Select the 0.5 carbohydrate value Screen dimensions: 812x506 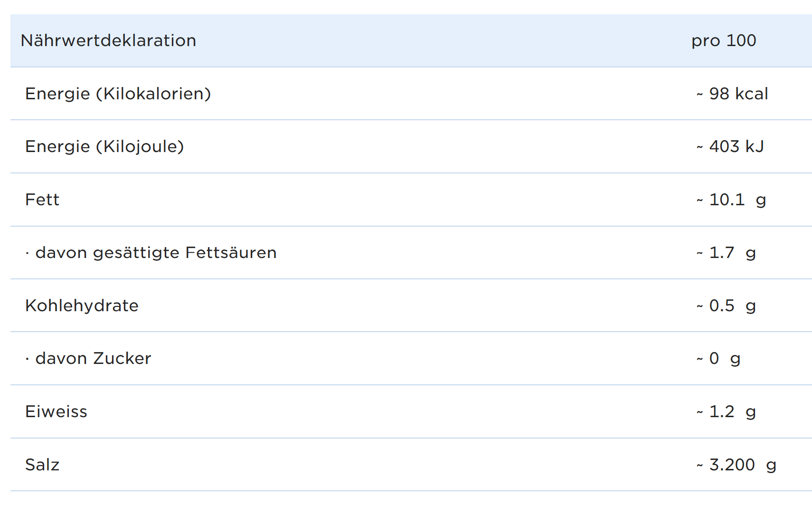click(721, 306)
